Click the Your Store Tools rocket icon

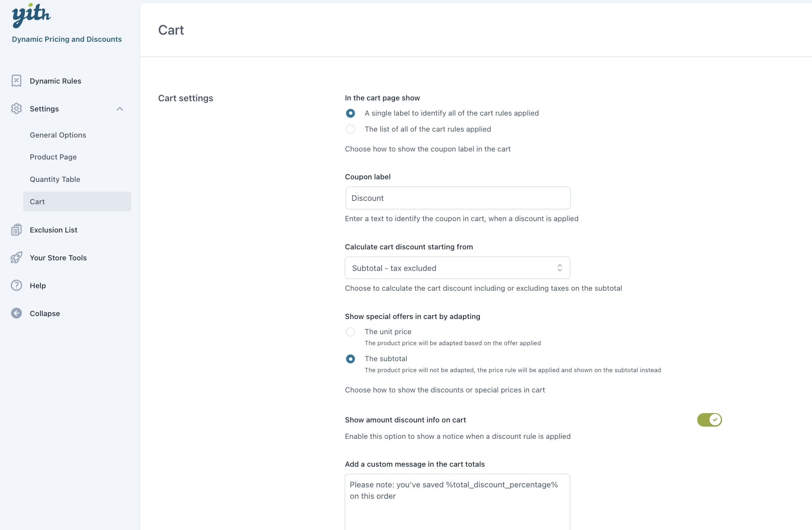(x=16, y=257)
